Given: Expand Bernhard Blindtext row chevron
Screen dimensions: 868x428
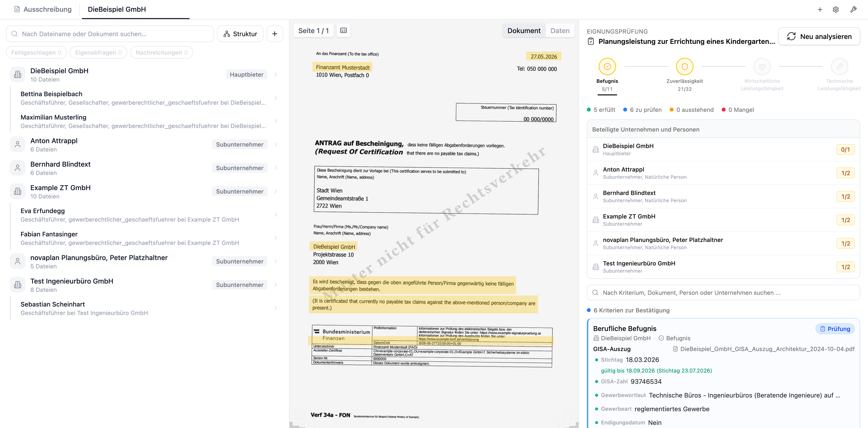Looking at the screenshot, I should click(x=276, y=168).
